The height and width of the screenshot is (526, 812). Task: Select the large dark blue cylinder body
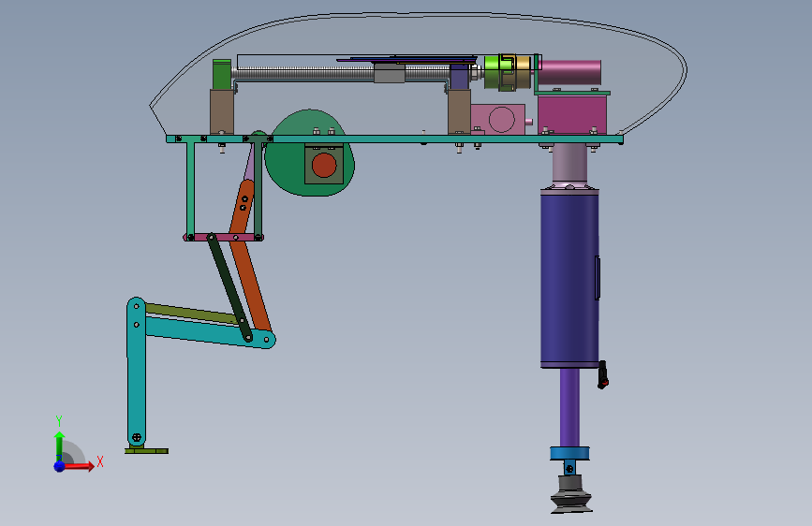coord(569,279)
